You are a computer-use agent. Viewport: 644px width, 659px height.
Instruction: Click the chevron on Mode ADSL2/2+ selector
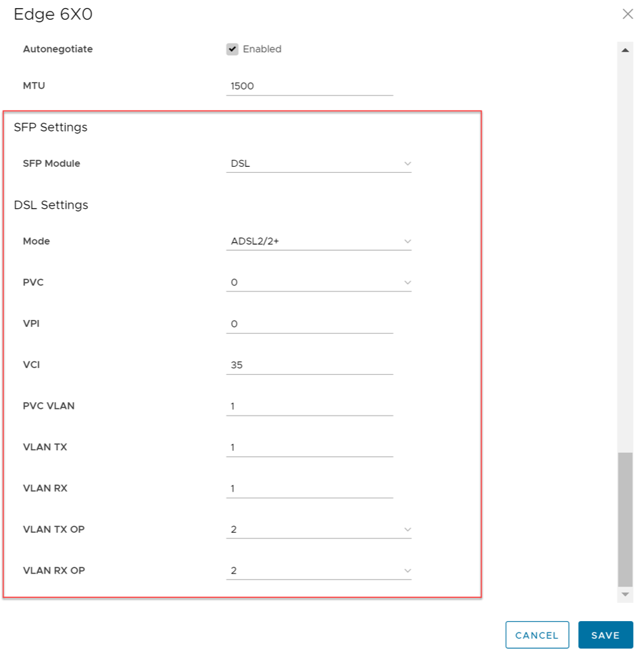point(407,241)
